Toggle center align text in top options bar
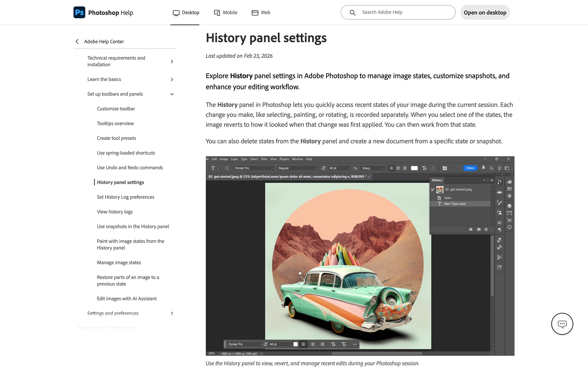Screen dimensions: 588x368 click(398, 168)
